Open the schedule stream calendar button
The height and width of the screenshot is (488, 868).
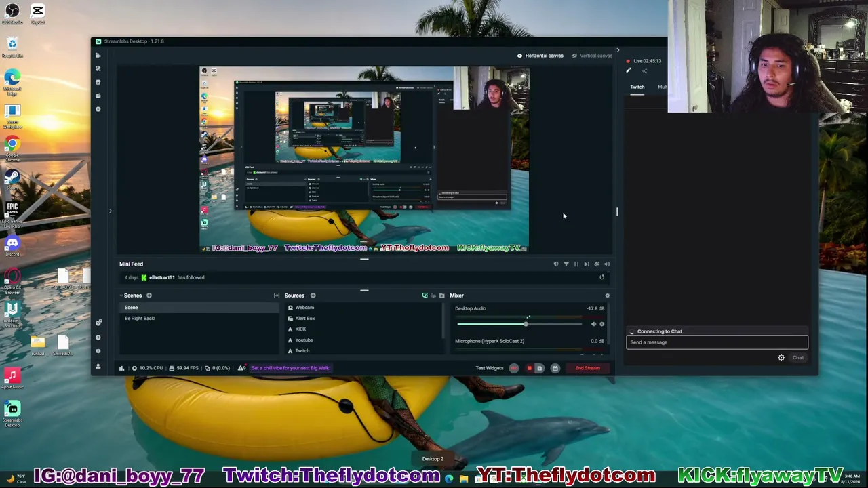point(555,368)
